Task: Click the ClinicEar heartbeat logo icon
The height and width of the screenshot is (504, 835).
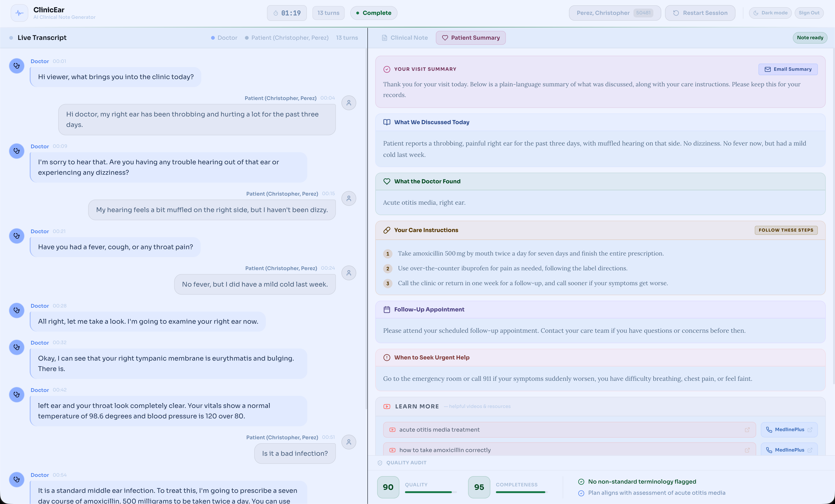Action: pos(19,13)
